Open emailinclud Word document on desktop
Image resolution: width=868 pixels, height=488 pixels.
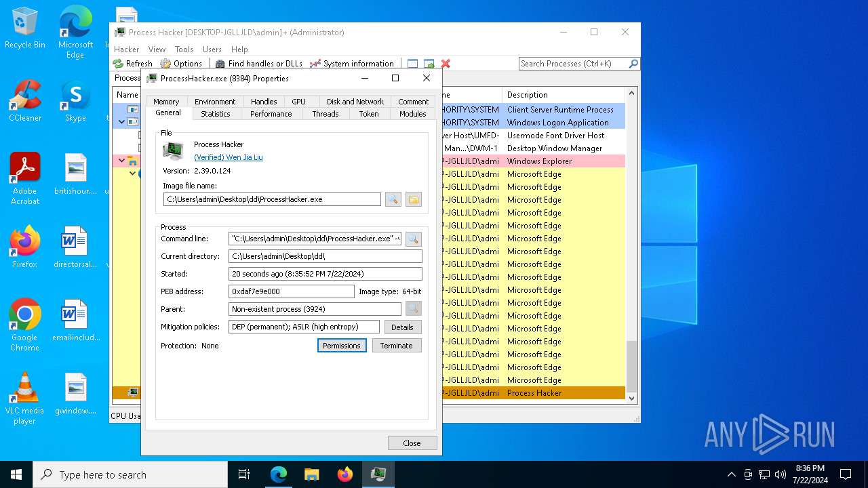click(75, 320)
